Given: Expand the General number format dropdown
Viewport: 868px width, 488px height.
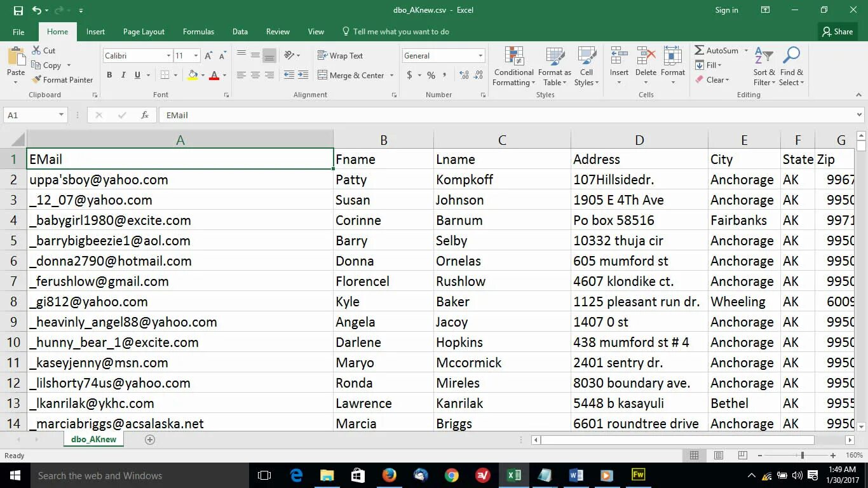Looking at the screenshot, I should [480, 56].
